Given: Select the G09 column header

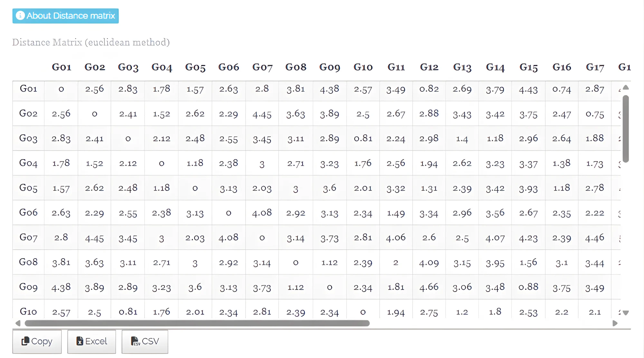Looking at the screenshot, I should 329,67.
